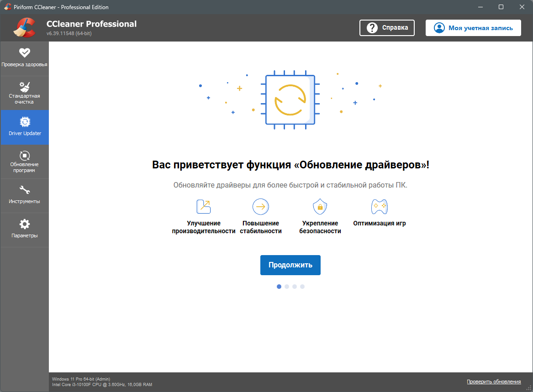This screenshot has width=533, height=392.
Task: Click the driver chip illustration
Action: coord(290,100)
